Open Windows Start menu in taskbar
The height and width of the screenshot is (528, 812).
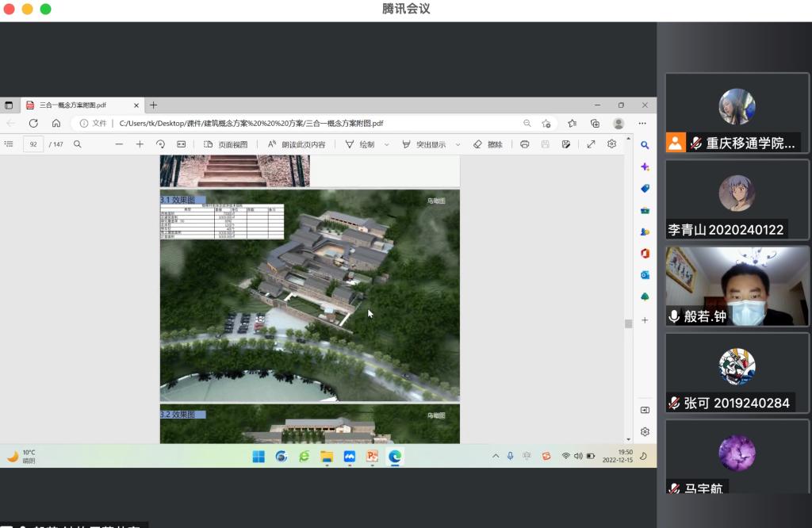[259, 456]
